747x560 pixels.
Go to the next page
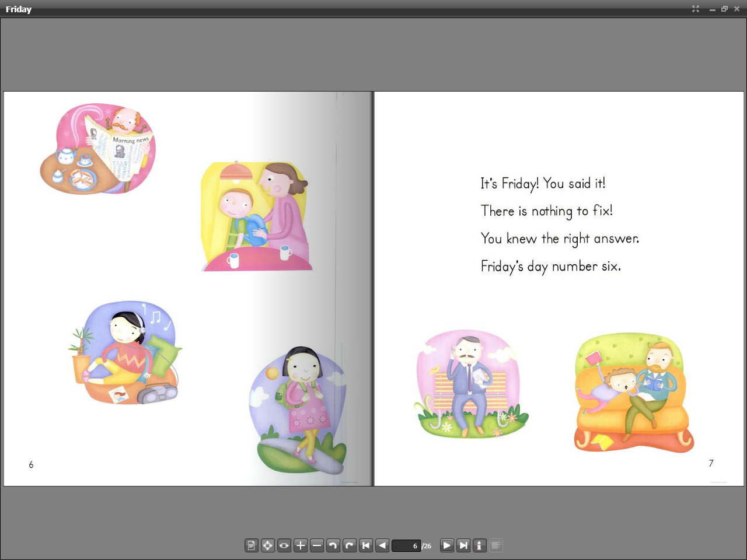(x=446, y=545)
